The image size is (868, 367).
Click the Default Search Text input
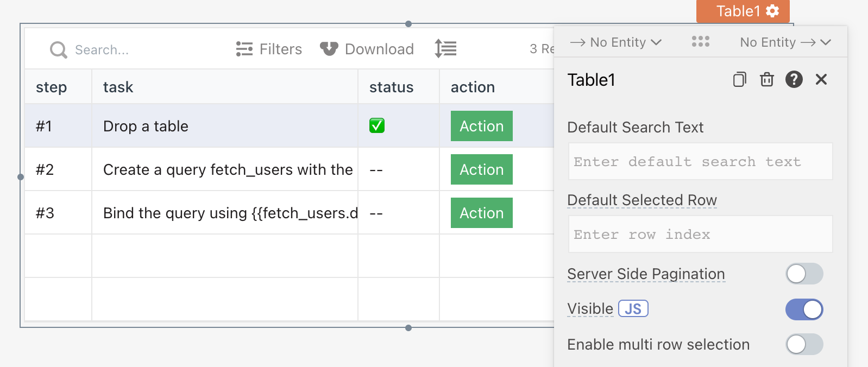(700, 162)
